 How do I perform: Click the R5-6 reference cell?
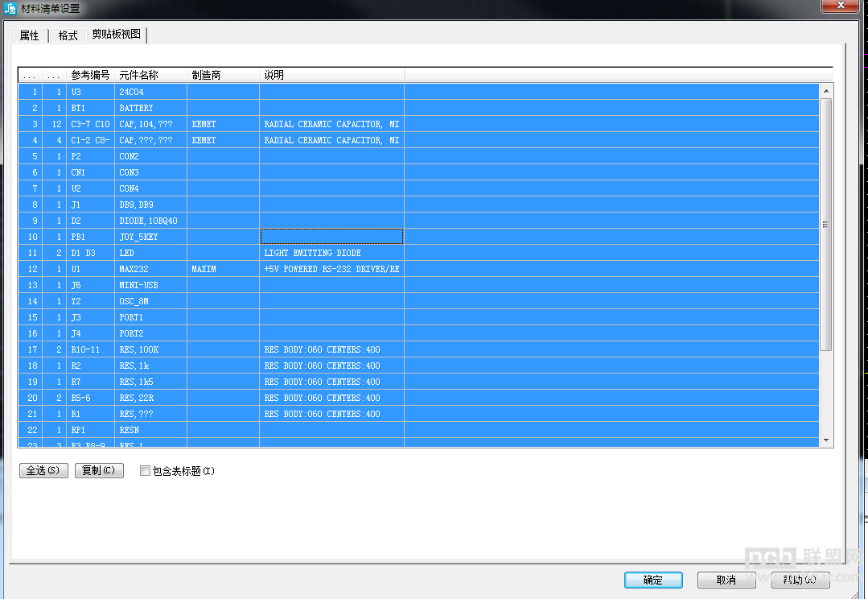[90, 397]
